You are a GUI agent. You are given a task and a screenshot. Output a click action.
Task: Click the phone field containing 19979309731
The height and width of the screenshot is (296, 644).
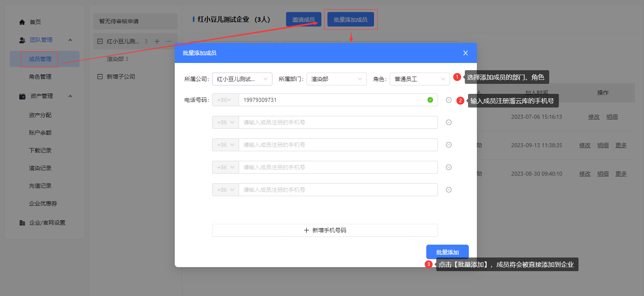[x=338, y=100]
